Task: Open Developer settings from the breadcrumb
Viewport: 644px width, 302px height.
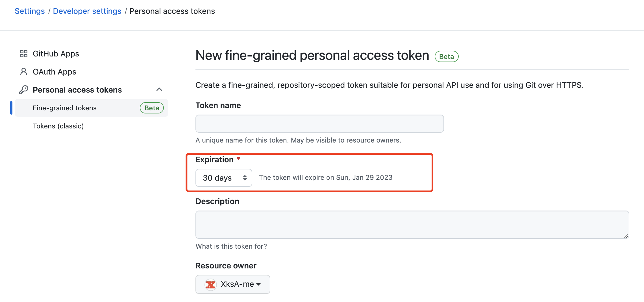Action: click(x=87, y=11)
